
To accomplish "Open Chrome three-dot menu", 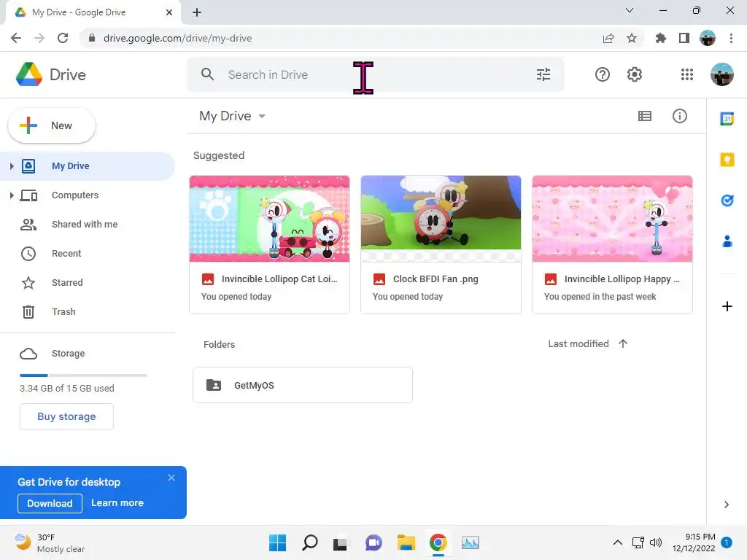I will [x=731, y=38].
